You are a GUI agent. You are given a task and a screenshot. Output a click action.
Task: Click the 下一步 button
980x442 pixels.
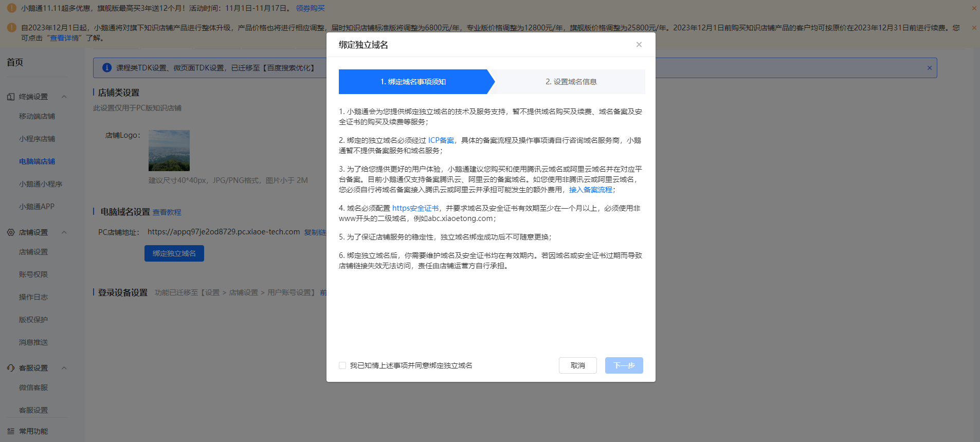(x=624, y=365)
